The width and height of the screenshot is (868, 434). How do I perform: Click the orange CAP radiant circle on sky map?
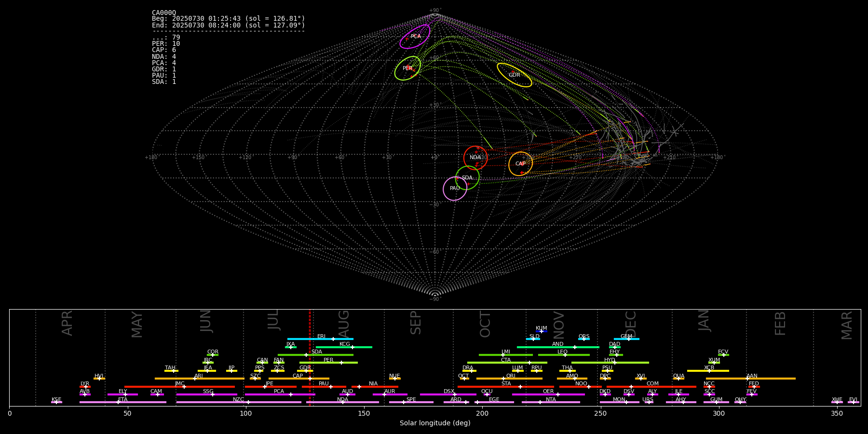pyautogui.click(x=521, y=164)
